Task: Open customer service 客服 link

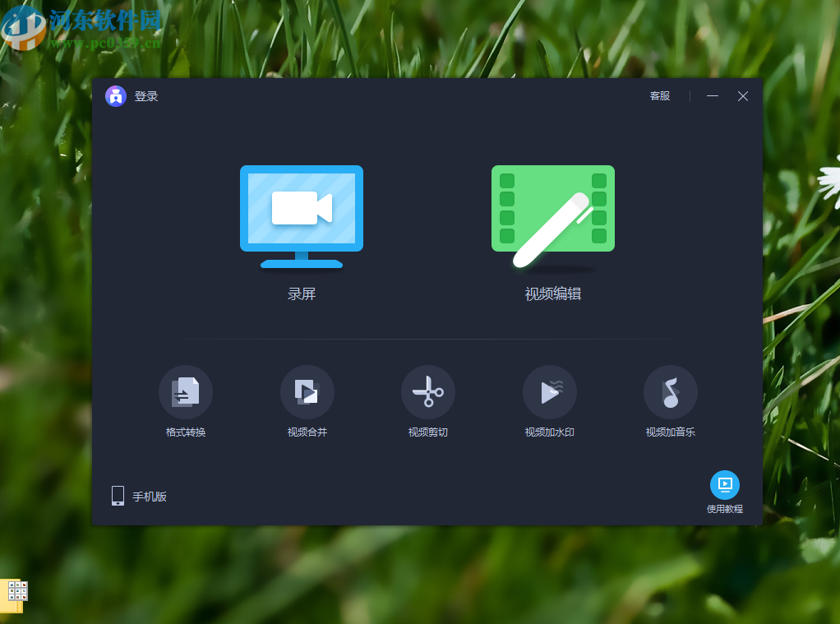Action: pos(660,96)
